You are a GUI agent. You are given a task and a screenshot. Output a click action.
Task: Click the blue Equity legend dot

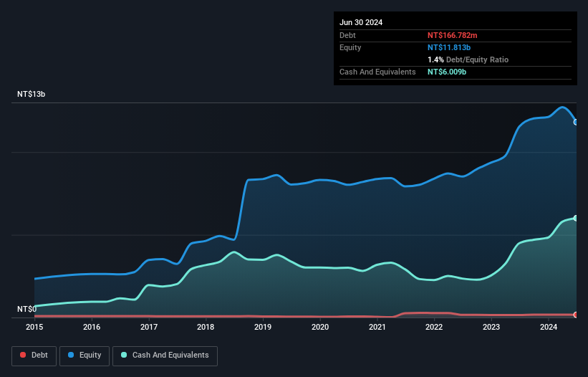pos(71,355)
